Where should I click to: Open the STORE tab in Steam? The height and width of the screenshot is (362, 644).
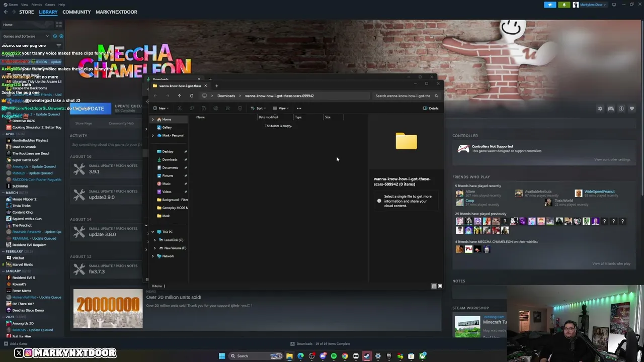tap(26, 12)
